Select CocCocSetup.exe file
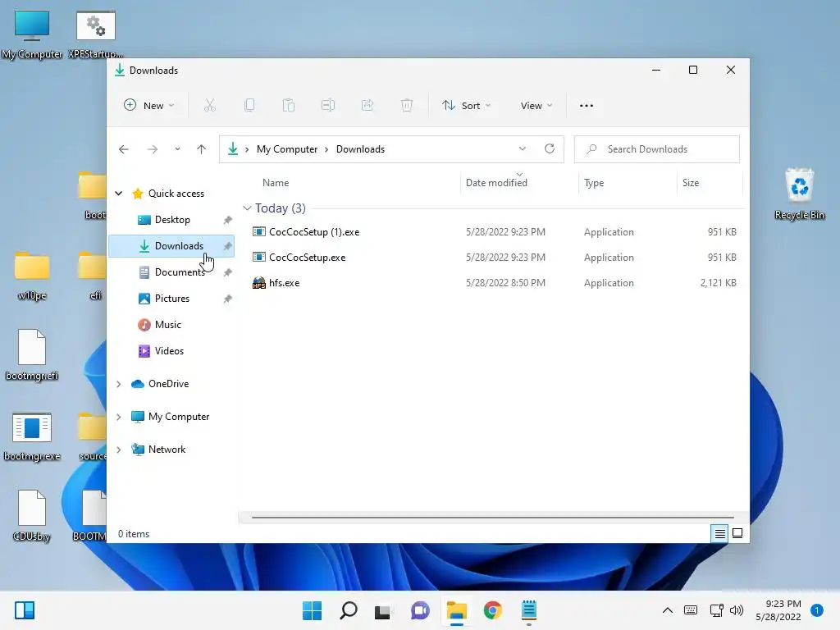 click(x=494, y=257)
